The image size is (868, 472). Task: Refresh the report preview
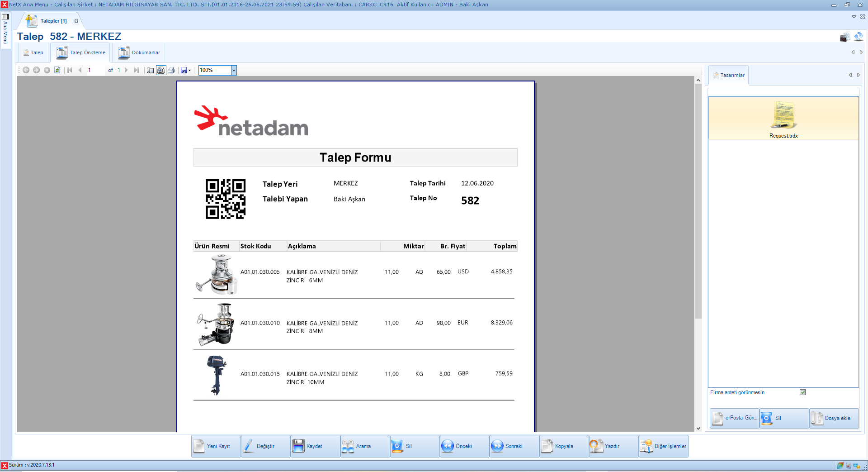tap(57, 70)
